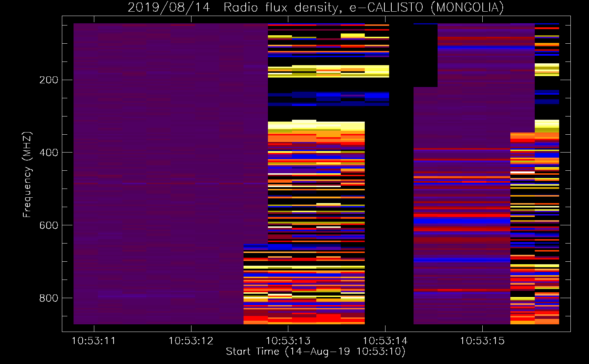Click the 800 frequency tick label
589x364 pixels.
pyautogui.click(x=49, y=298)
